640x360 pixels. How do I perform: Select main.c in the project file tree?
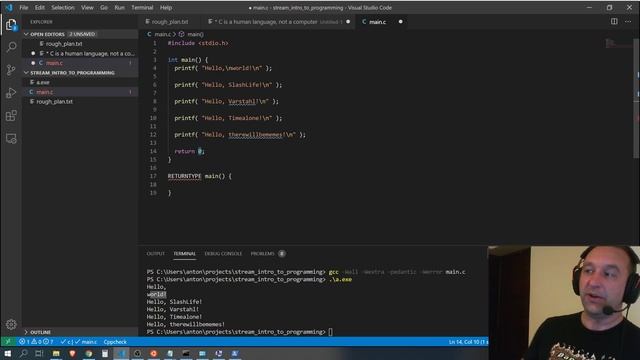click(x=80, y=92)
